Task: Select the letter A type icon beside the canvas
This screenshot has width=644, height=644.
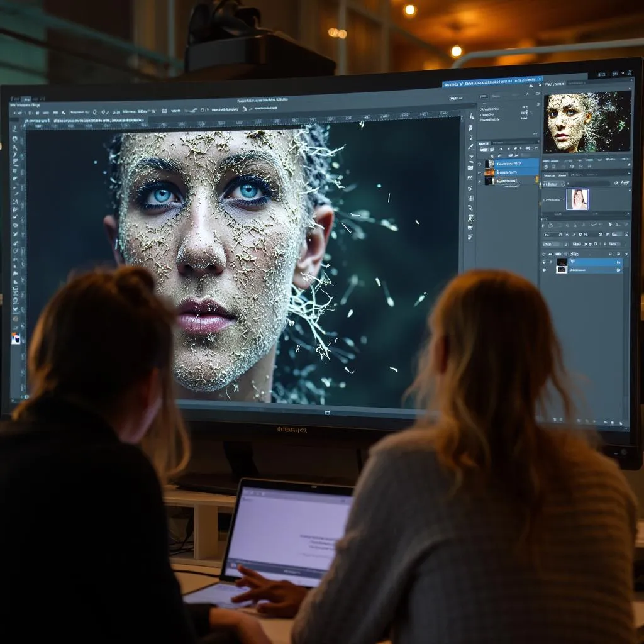Action: point(472,117)
